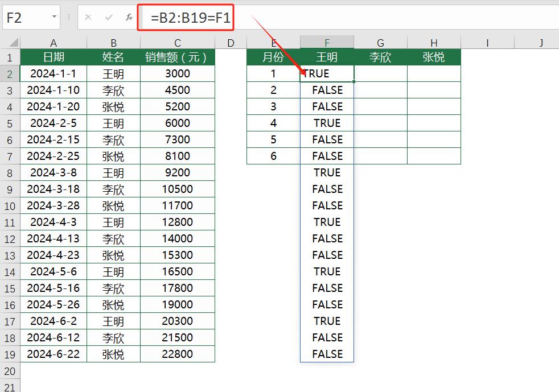Click the name 王明 in cell B14
This screenshot has width=559, height=392.
click(113, 271)
